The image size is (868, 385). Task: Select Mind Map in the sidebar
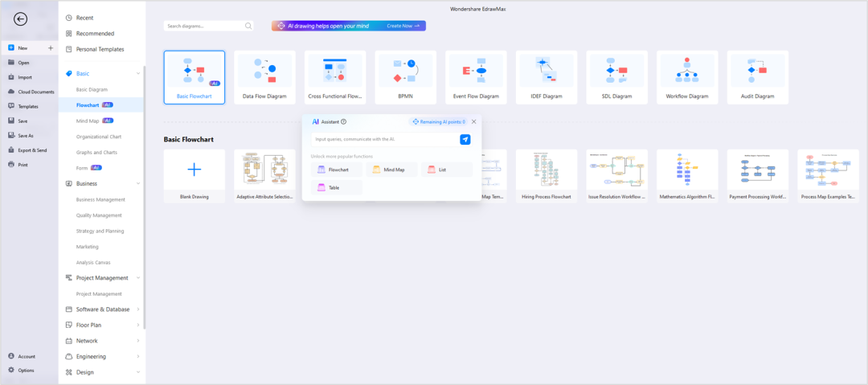tap(88, 121)
